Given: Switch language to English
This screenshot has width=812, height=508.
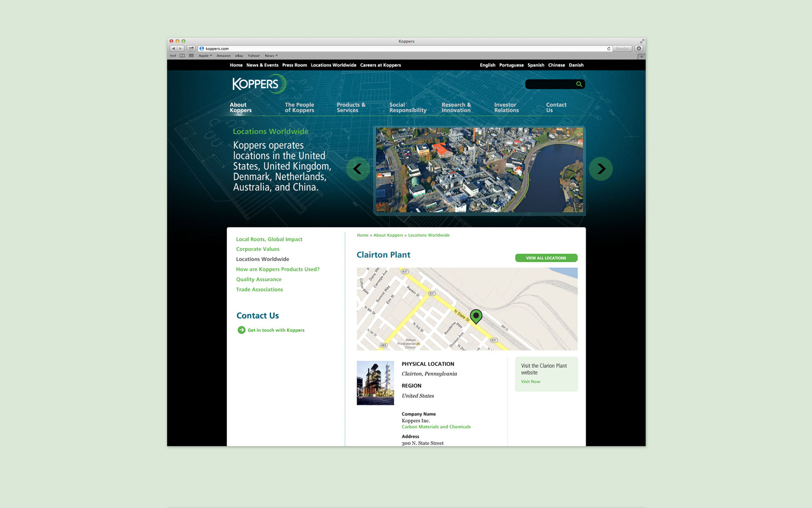Looking at the screenshot, I should click(488, 65).
